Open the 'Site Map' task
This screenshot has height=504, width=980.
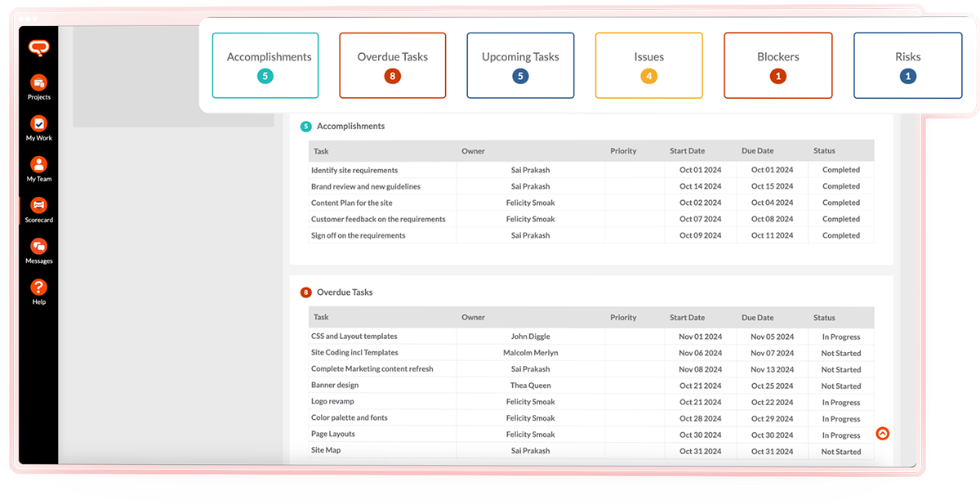point(327,451)
